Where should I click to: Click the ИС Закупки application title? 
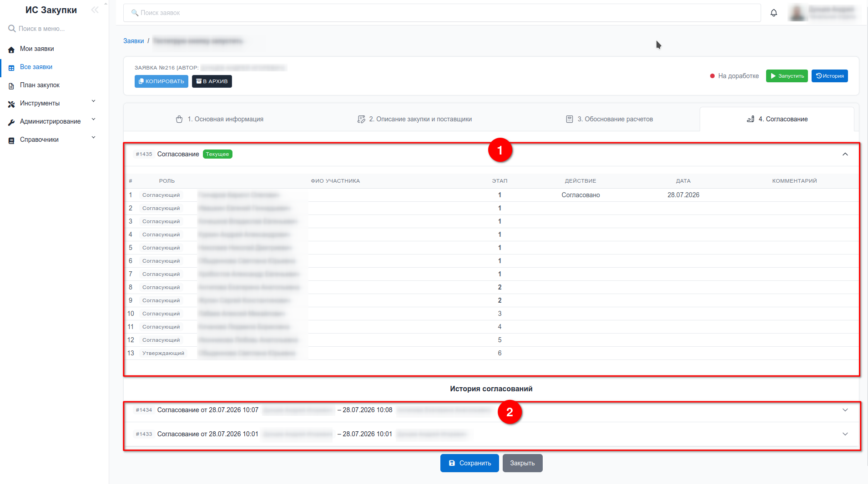pos(51,10)
